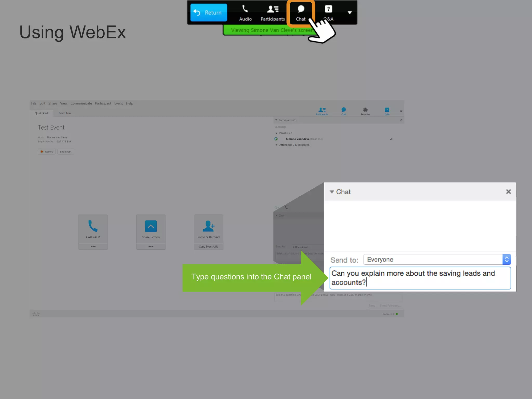Click the Share Screen icon

[151, 226]
